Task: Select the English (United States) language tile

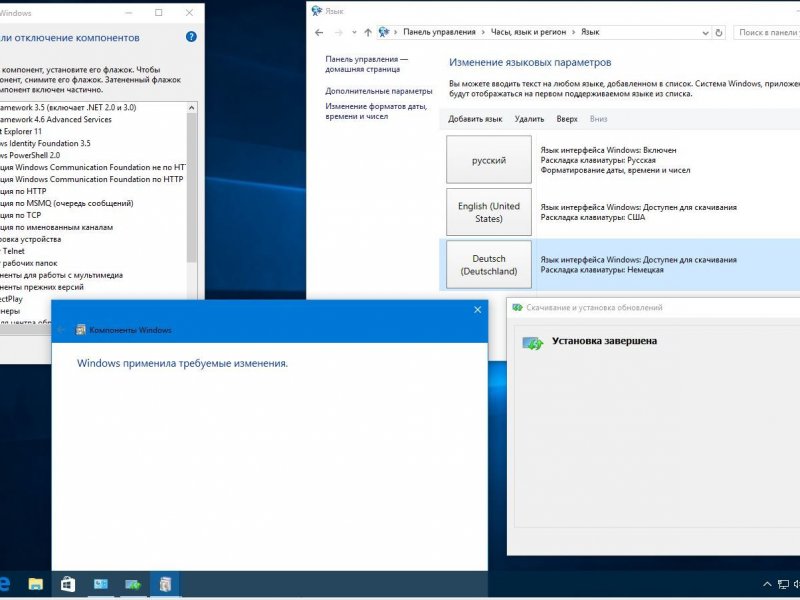Action: [x=489, y=212]
